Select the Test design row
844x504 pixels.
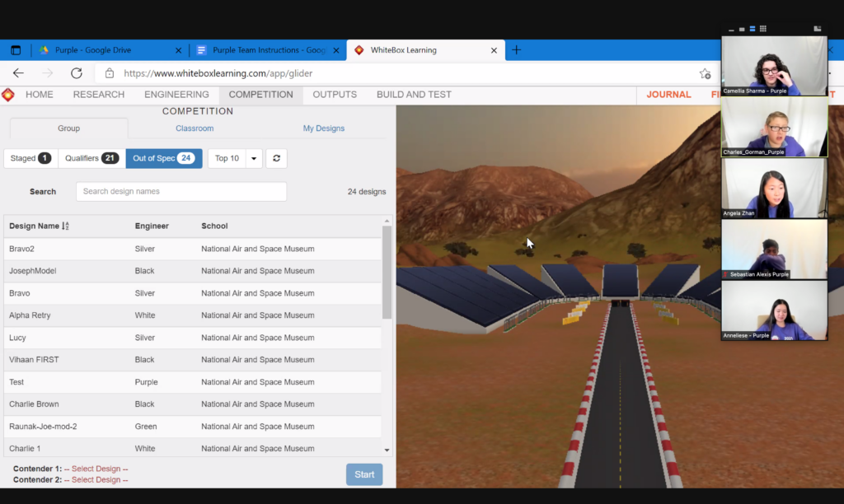[x=193, y=382]
